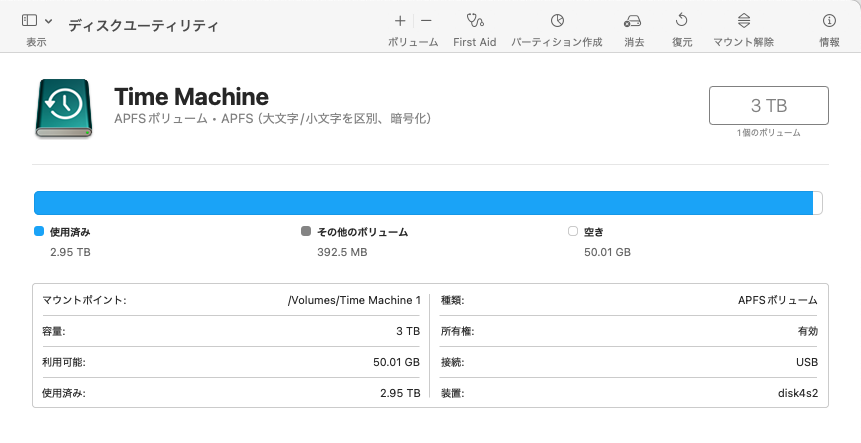Click the 接続 USB value
The image size is (861, 443).
(807, 362)
